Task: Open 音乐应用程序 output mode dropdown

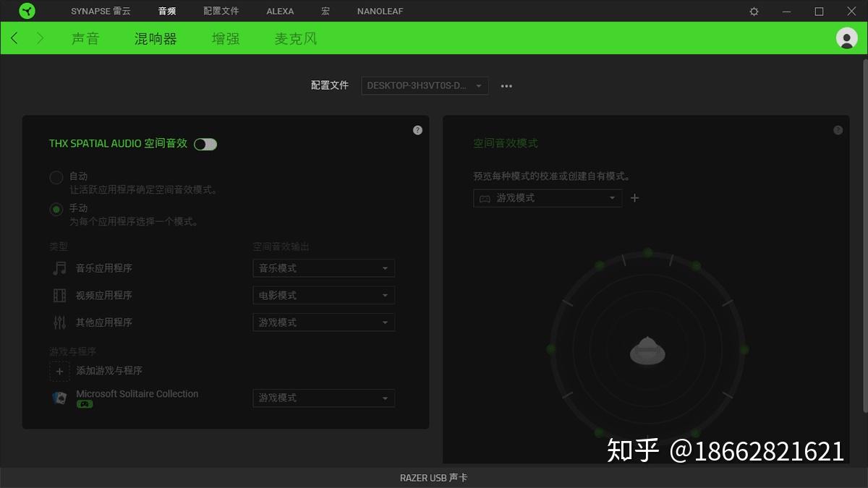Action: point(323,268)
